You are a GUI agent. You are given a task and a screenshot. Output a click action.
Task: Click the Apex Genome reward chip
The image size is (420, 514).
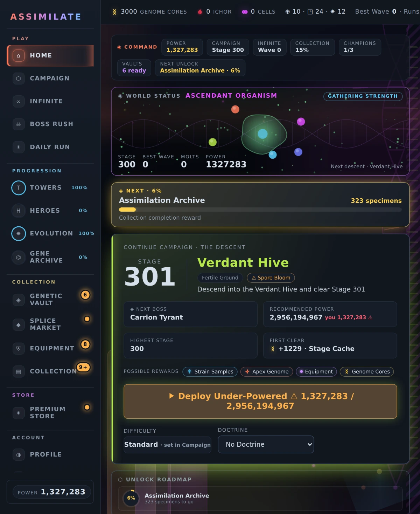[x=267, y=371]
